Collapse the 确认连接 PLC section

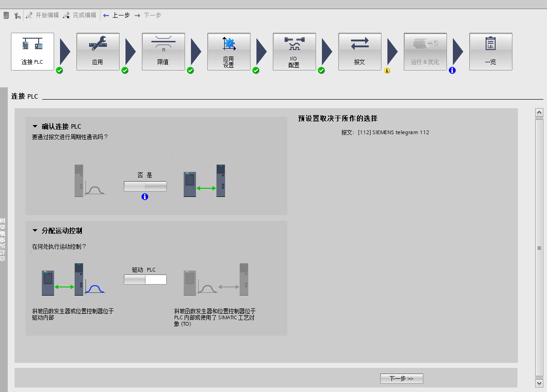coord(35,126)
